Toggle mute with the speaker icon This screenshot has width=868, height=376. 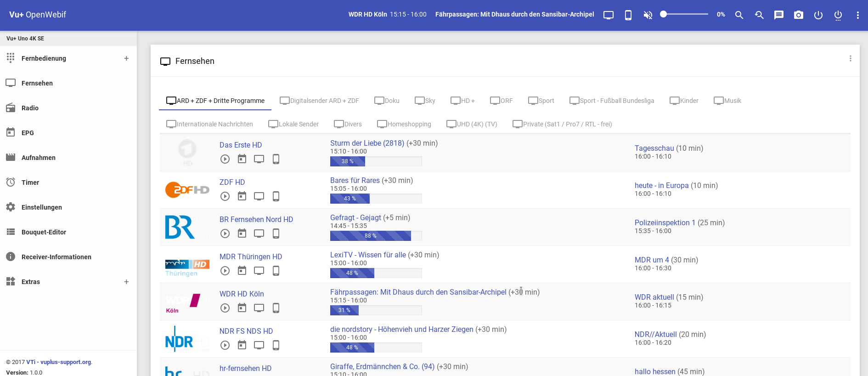648,15
